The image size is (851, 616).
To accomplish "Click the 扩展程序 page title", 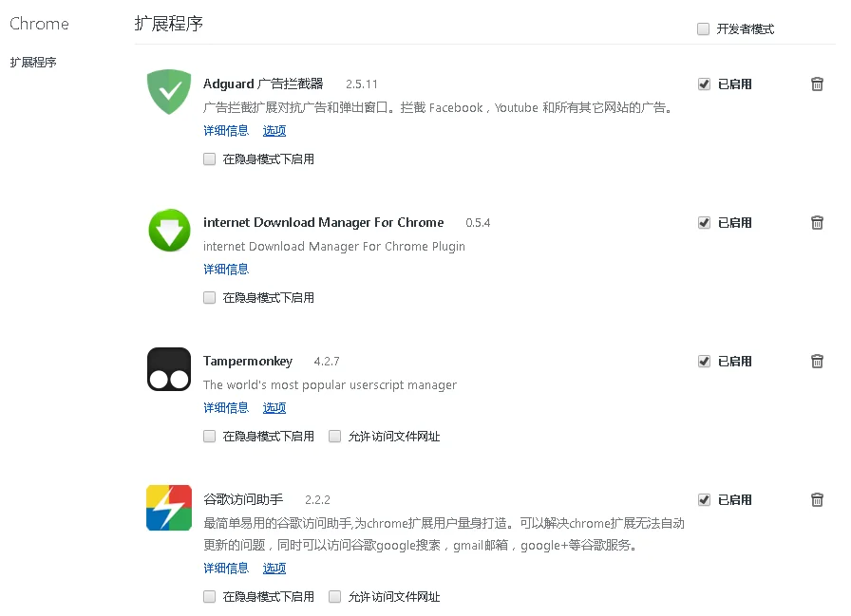I will [169, 24].
